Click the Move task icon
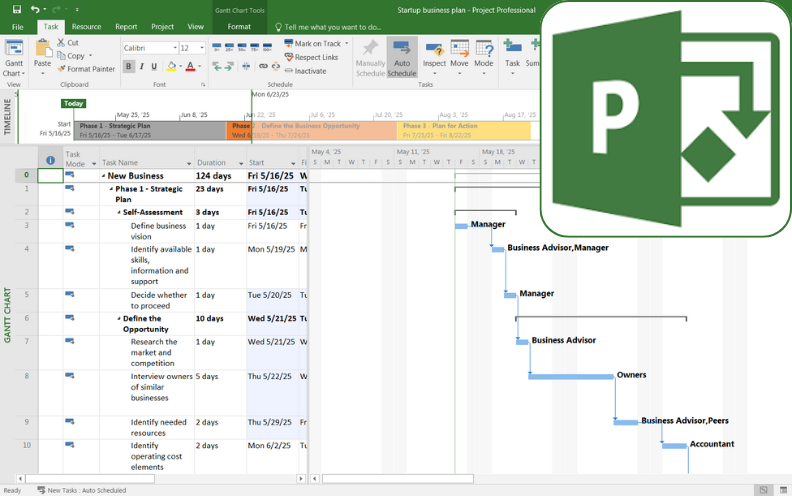792x496 pixels. [x=459, y=48]
